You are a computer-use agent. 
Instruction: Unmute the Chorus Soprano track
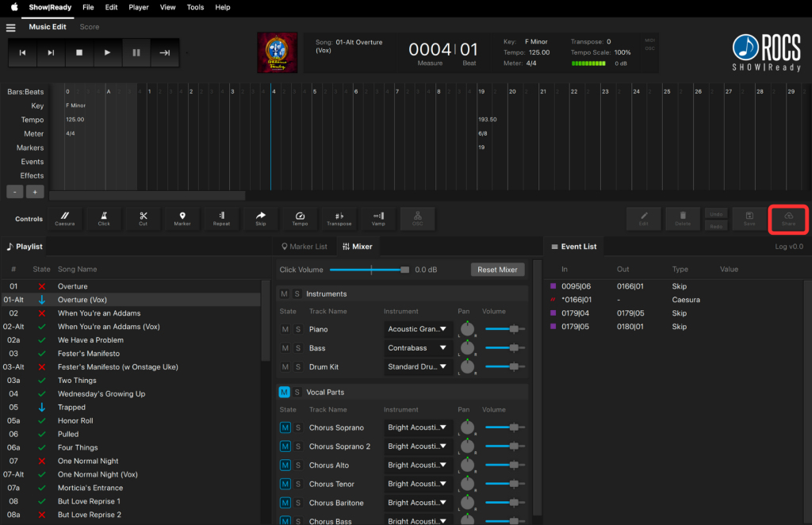click(x=285, y=427)
